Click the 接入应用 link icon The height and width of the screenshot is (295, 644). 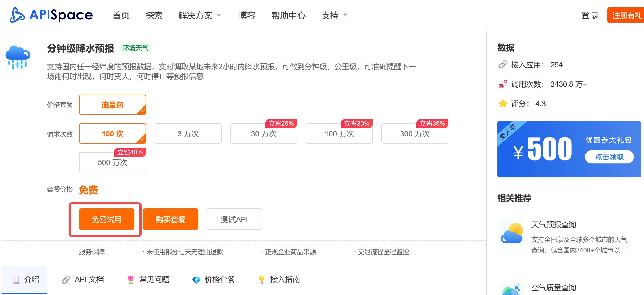pos(503,65)
